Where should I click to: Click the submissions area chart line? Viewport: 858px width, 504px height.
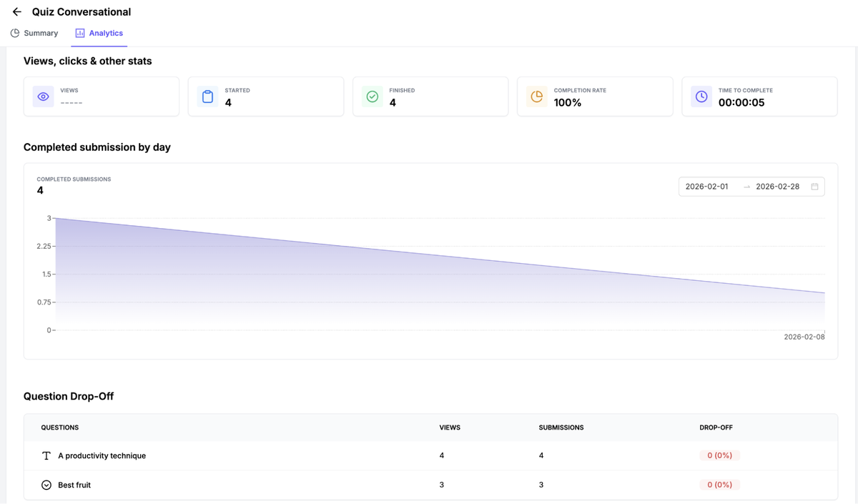429,253
